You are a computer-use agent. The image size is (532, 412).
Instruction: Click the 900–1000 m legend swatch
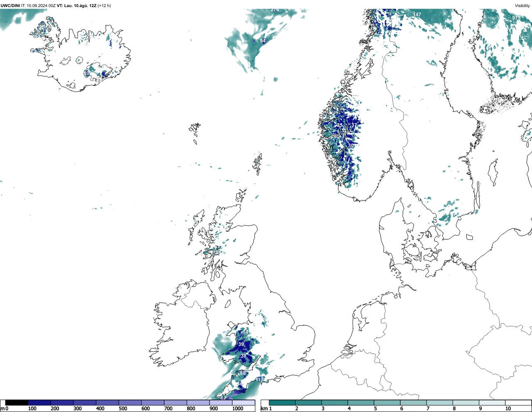[x=221, y=402]
